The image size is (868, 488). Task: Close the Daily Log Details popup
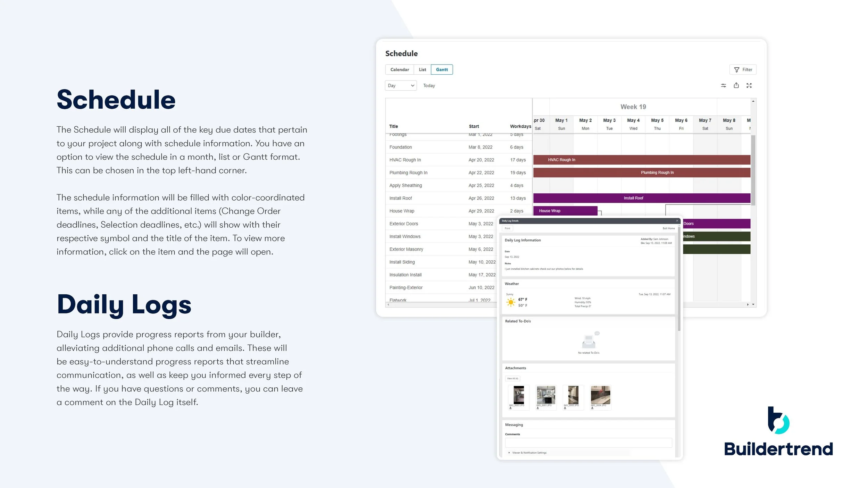677,221
